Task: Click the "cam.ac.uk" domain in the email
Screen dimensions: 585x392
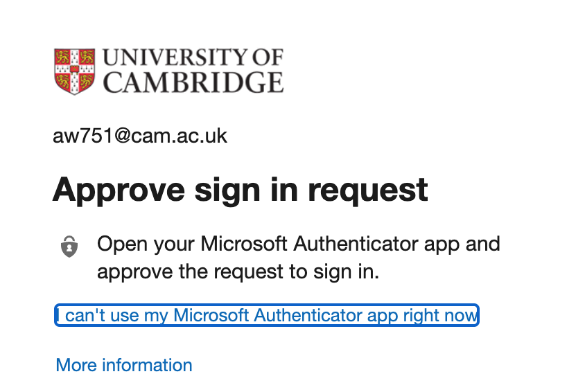Action: tap(179, 136)
